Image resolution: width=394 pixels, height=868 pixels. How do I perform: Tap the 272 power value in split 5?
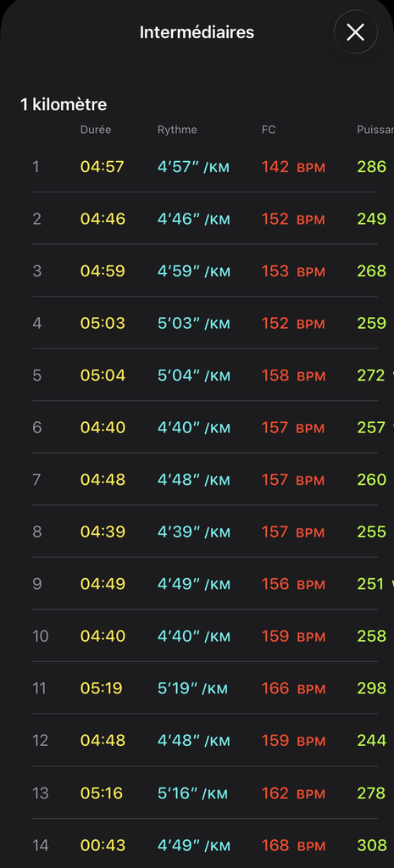coord(371,376)
